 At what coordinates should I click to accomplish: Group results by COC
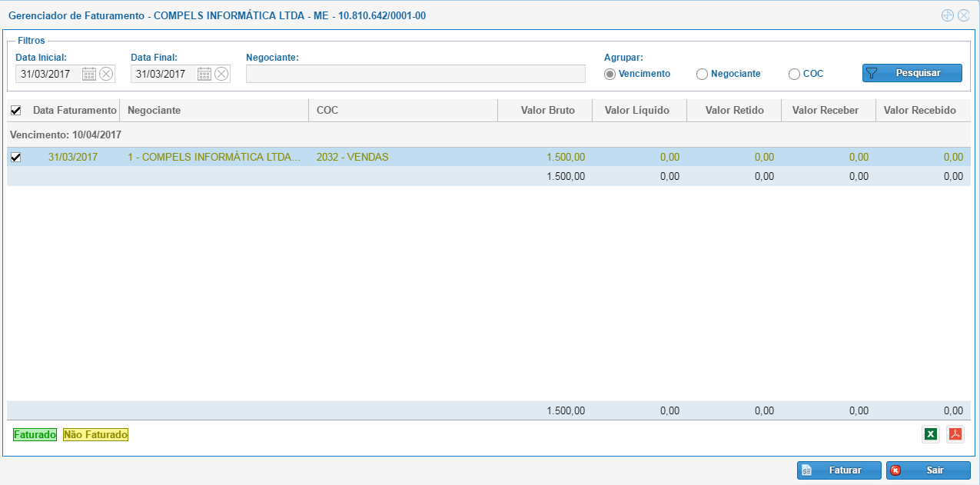(794, 74)
